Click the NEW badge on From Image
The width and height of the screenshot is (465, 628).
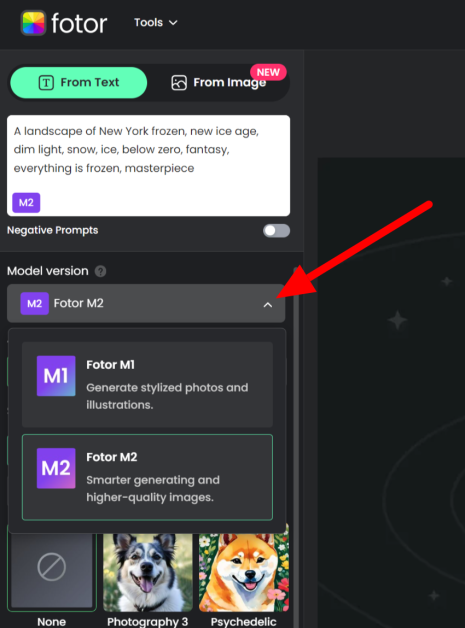click(268, 72)
